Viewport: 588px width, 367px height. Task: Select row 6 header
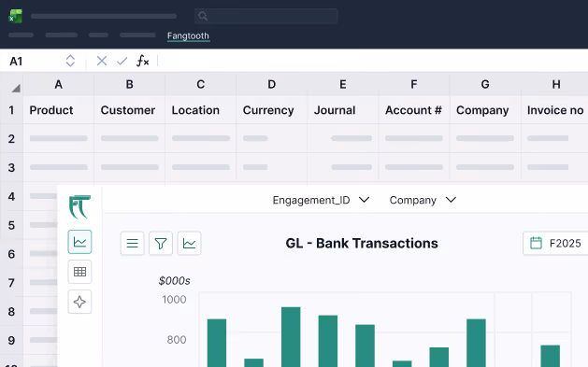click(11, 254)
